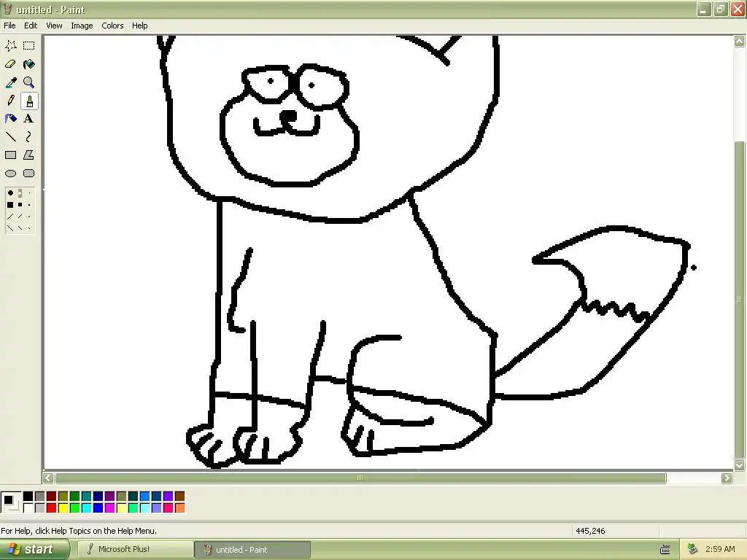Select the Curve tool
This screenshot has width=747, height=560.
[29, 136]
